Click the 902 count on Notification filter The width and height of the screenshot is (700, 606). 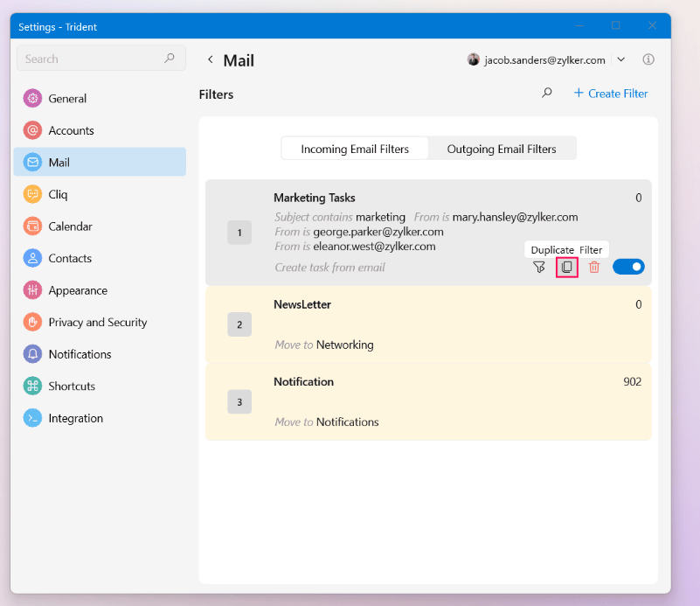coord(632,381)
